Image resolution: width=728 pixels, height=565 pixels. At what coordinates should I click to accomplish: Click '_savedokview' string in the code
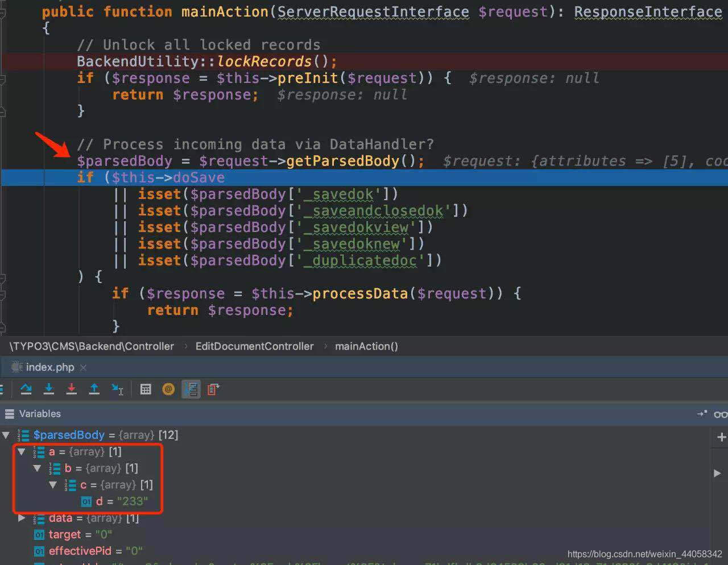click(x=356, y=227)
